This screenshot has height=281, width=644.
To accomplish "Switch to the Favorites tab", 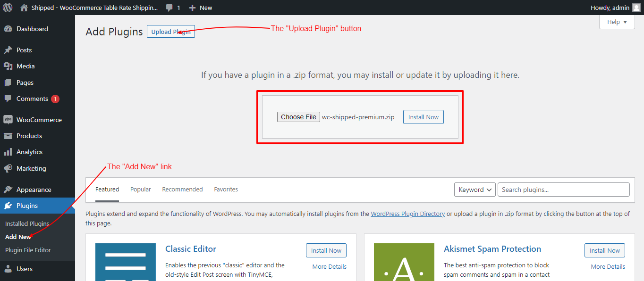I will pos(226,190).
